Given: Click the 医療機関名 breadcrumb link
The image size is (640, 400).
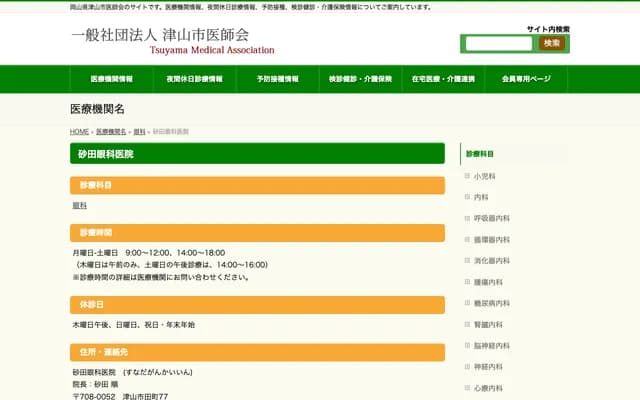Looking at the screenshot, I should tap(111, 132).
